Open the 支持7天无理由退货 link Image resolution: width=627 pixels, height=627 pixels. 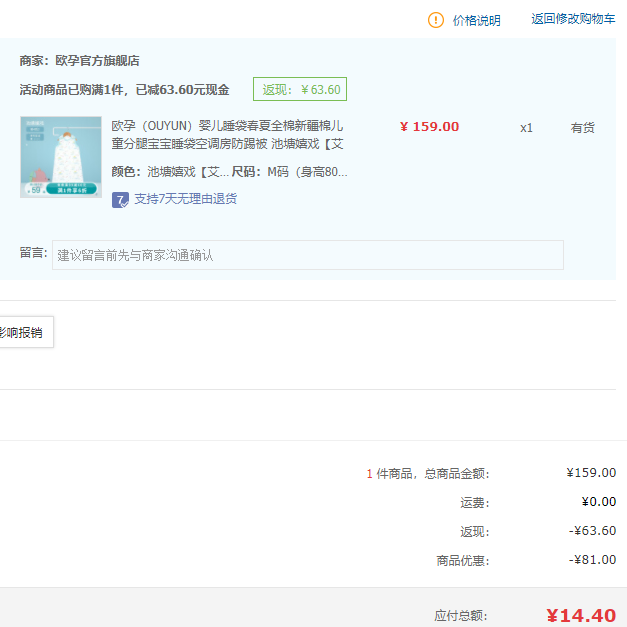185,199
